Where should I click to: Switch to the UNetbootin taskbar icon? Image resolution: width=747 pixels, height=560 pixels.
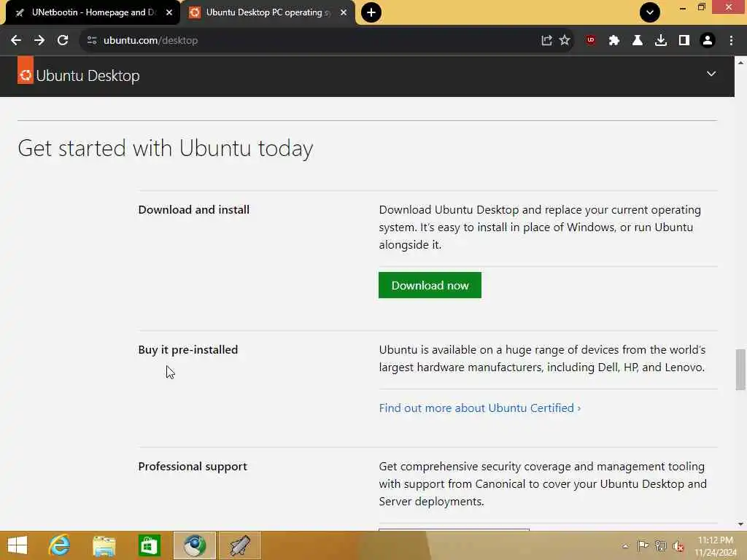point(239,545)
